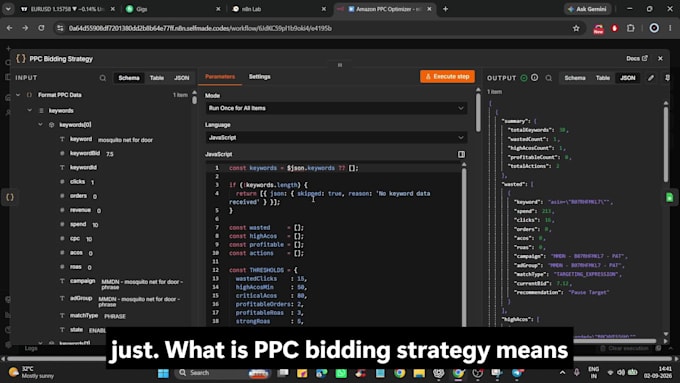Select output JSON view

tap(627, 78)
